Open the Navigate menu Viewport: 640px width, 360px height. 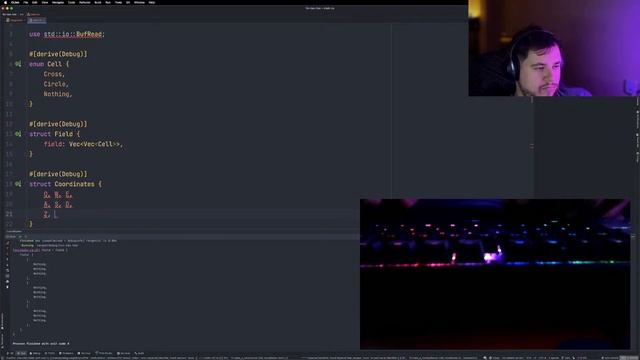[x=58, y=2]
